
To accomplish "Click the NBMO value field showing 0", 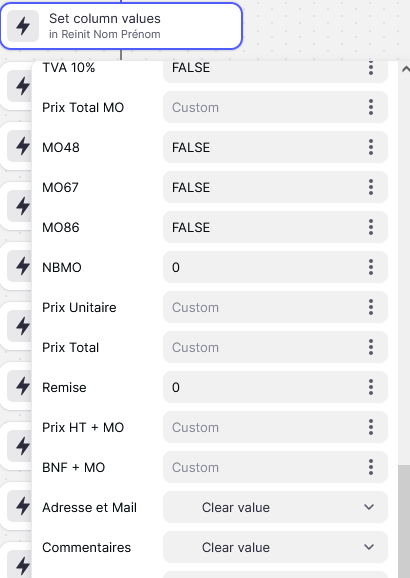I will pos(275,267).
